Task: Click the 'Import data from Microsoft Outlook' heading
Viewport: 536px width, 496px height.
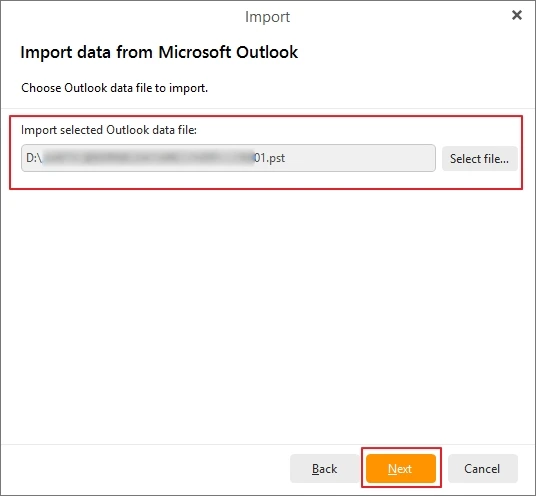Action: click(159, 52)
